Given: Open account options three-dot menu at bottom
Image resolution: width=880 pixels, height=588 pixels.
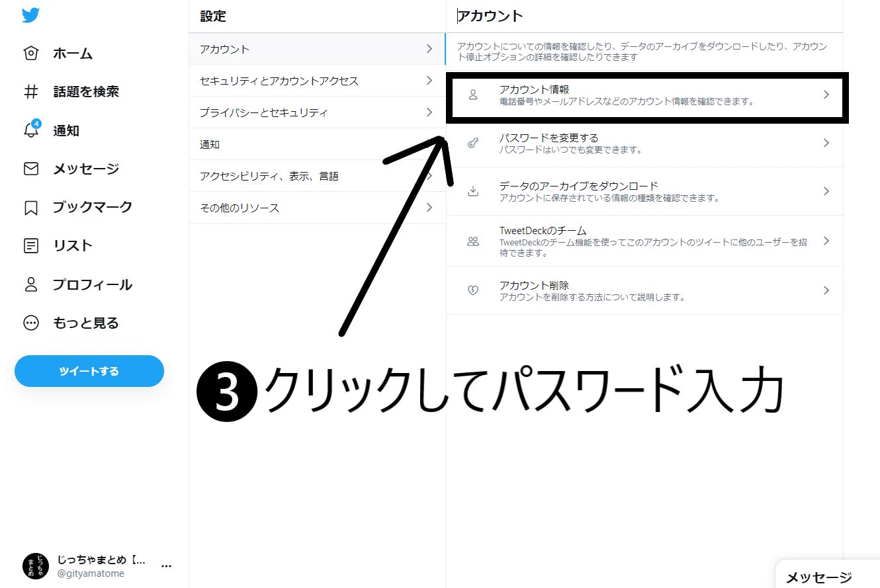Looking at the screenshot, I should tap(167, 566).
